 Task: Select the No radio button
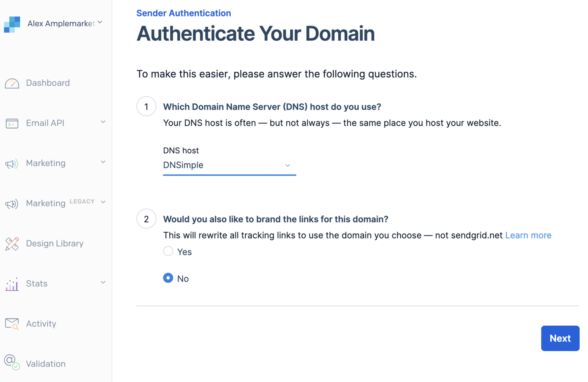(x=168, y=278)
